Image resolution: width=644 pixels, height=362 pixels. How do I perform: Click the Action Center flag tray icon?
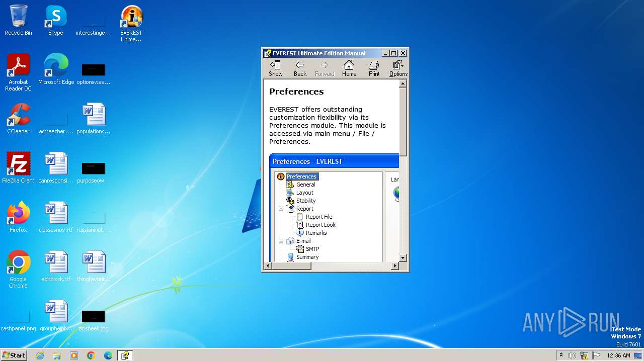click(x=596, y=355)
